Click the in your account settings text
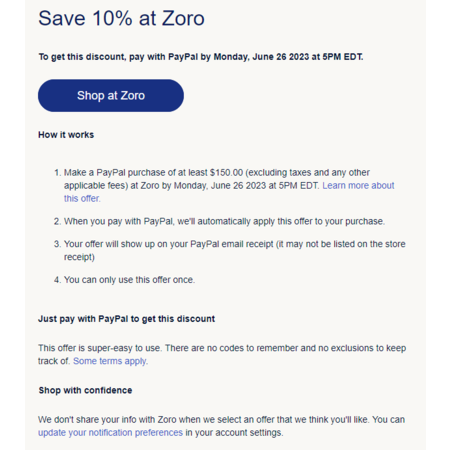450x450 pixels. 234,433
